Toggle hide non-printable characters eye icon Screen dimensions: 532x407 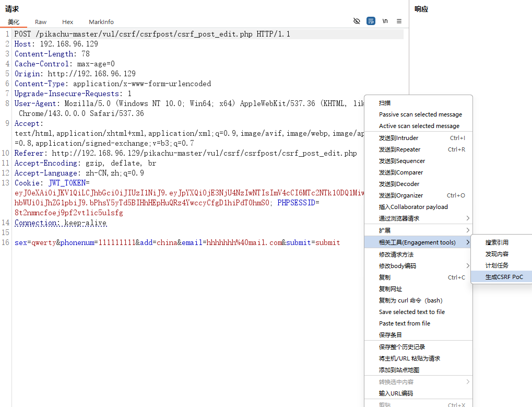pos(357,21)
